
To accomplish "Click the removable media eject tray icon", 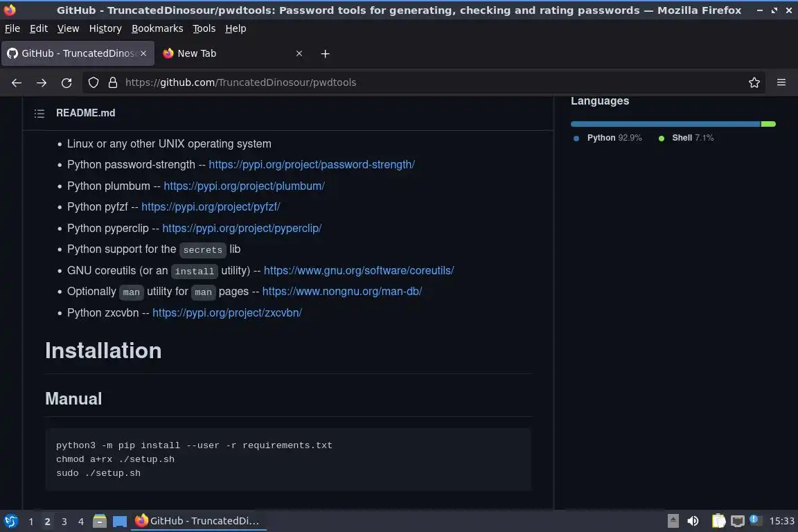I will [673, 521].
